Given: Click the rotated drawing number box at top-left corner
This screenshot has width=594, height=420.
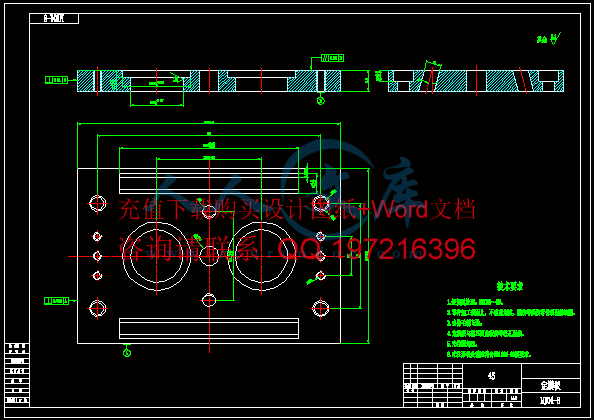Looking at the screenshot, I should tap(54, 19).
